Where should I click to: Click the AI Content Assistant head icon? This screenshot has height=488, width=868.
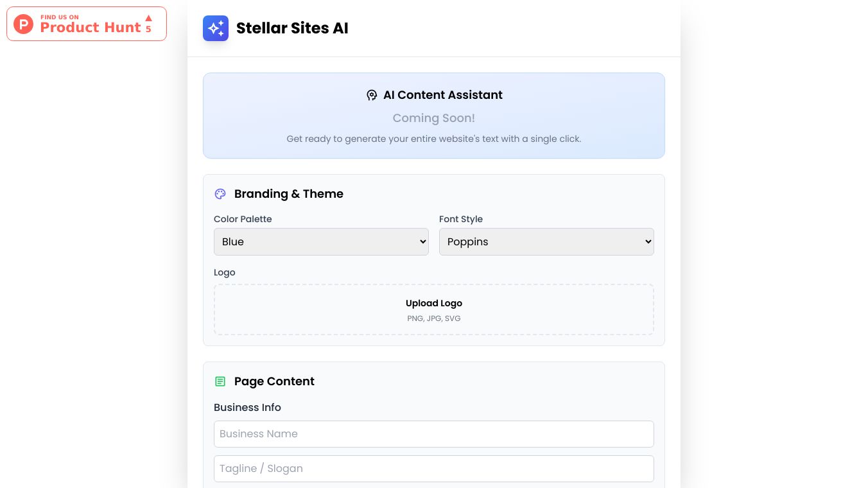pyautogui.click(x=372, y=95)
